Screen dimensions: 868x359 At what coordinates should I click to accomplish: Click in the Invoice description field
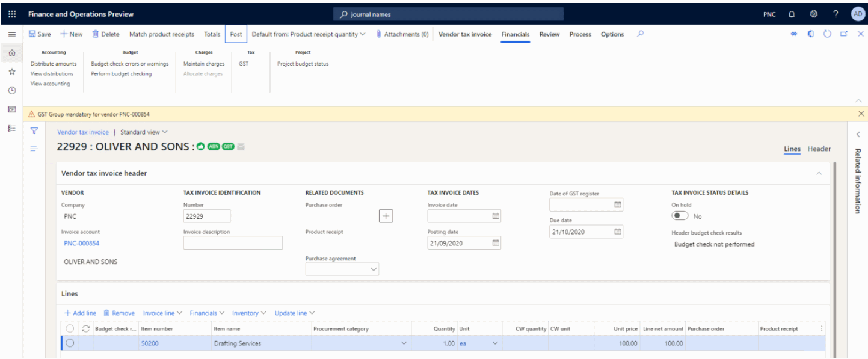pyautogui.click(x=233, y=242)
